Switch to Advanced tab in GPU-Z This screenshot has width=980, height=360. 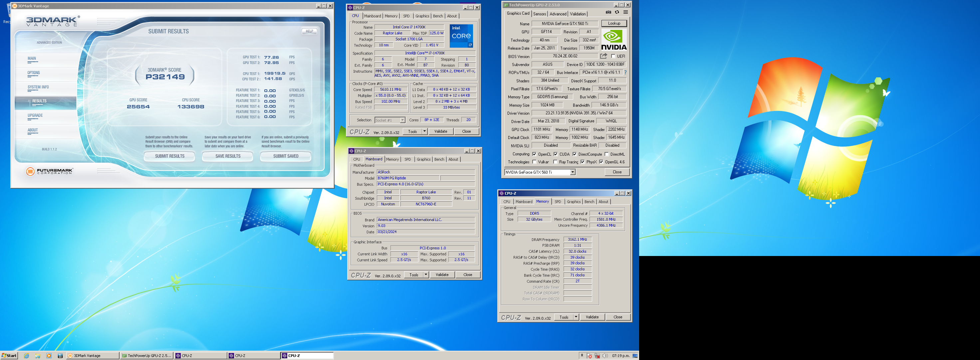pos(558,14)
